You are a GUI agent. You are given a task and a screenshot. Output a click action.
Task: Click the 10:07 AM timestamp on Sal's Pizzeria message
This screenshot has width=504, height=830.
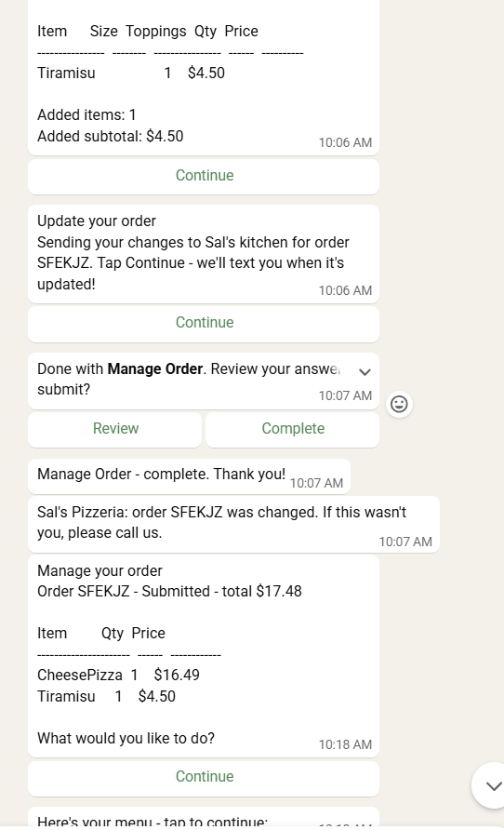405,542
